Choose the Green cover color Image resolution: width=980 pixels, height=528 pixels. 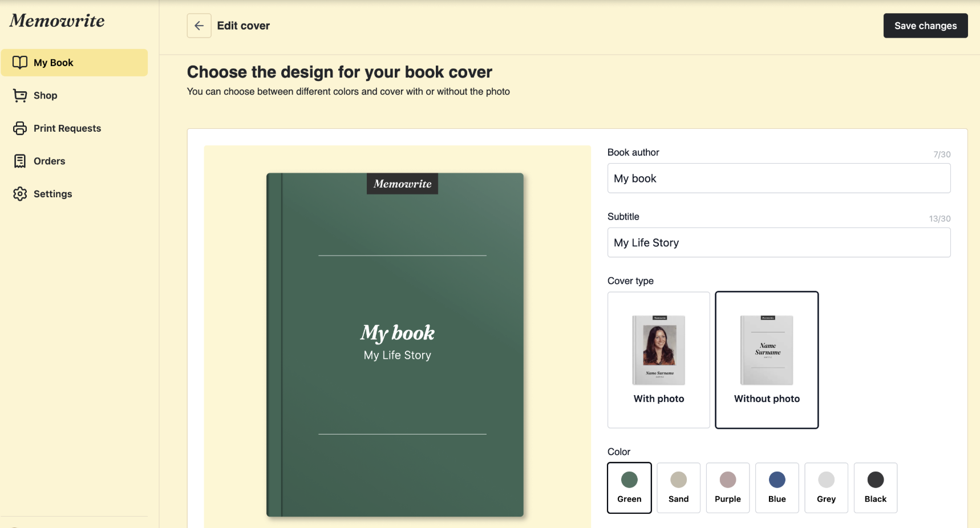pyautogui.click(x=629, y=488)
